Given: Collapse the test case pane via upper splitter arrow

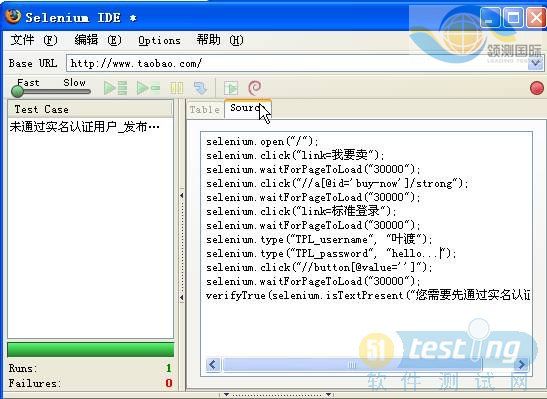Looking at the screenshot, I should (x=182, y=195).
